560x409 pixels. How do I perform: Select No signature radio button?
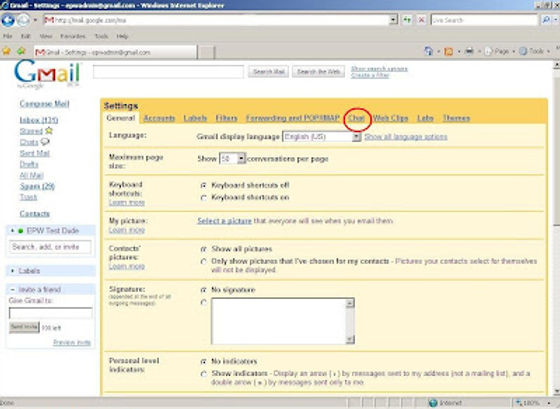204,290
